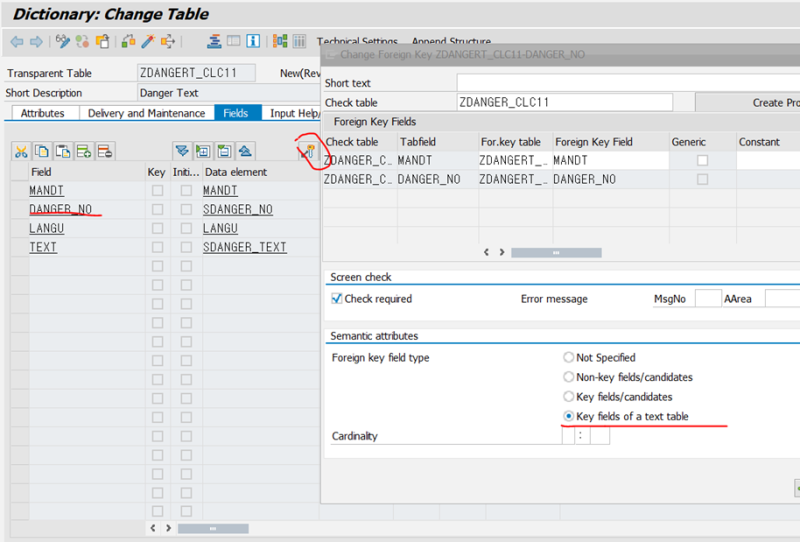Open the MANDT field name link
800x542 pixels.
tap(46, 190)
